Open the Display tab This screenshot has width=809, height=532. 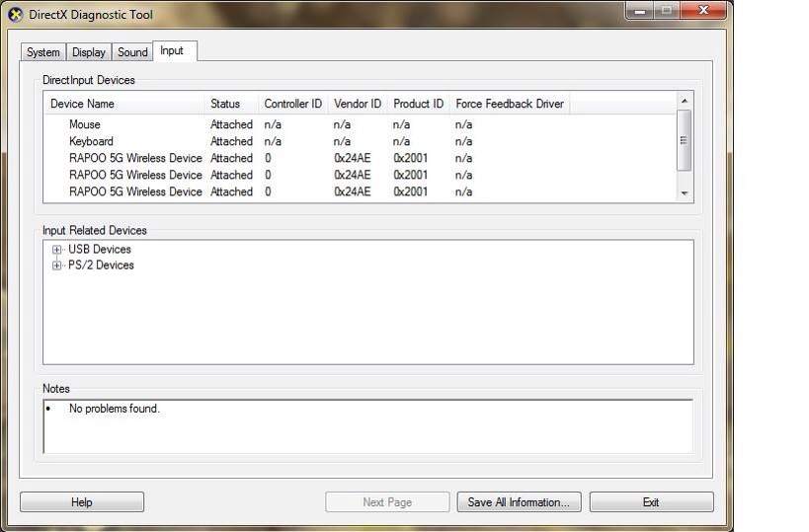point(89,52)
